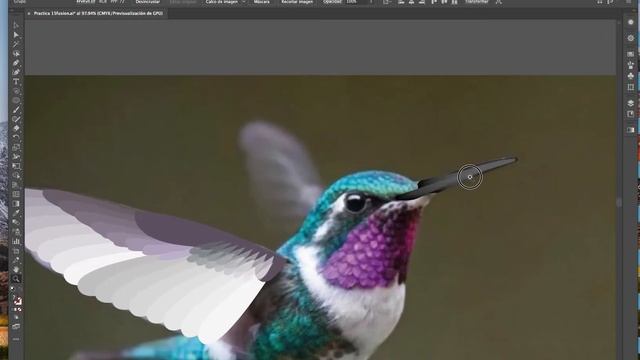Screen dimensions: 640x360
Task: Select the Free Transform tool
Action: tap(16, 166)
